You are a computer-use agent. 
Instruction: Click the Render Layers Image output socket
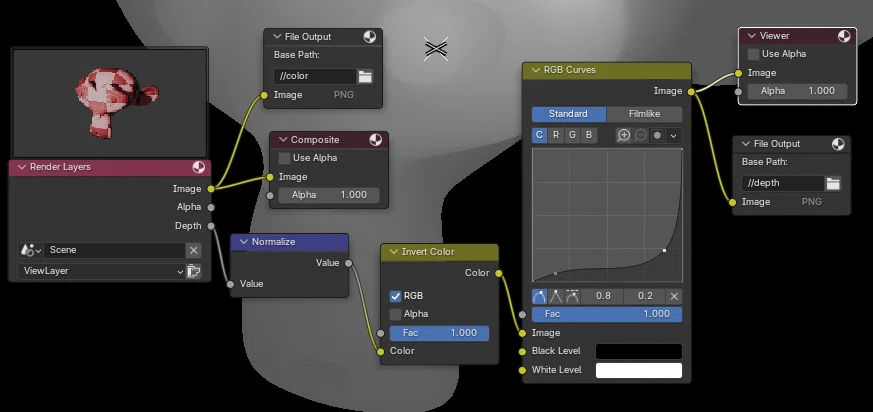(x=211, y=189)
